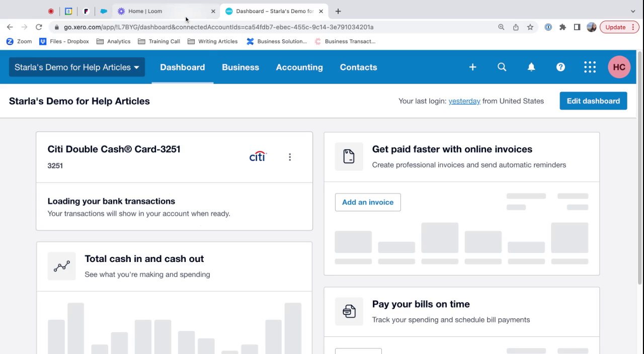Click the bills payment icon
This screenshot has width=644, height=354.
point(349,311)
